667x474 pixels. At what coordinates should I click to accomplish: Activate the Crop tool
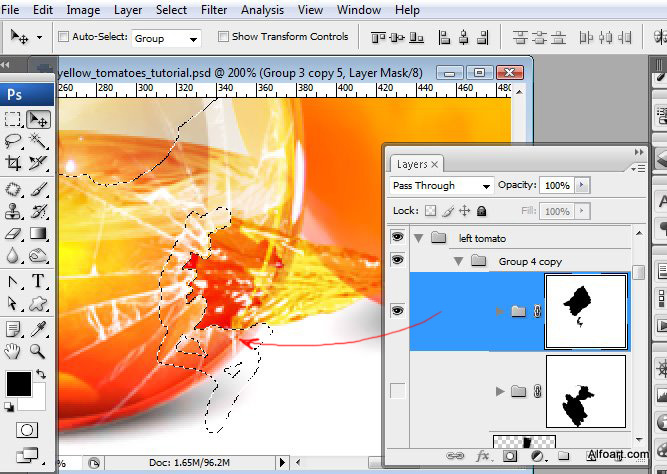13,163
